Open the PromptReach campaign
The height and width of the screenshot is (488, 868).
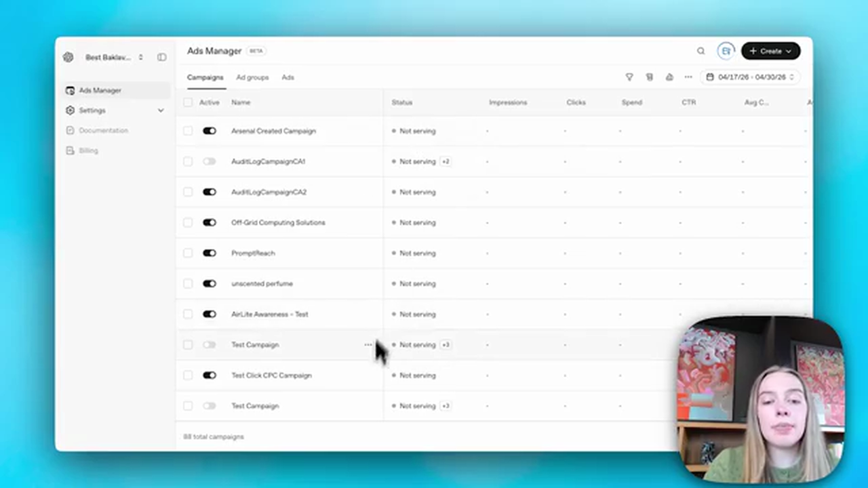click(x=253, y=253)
